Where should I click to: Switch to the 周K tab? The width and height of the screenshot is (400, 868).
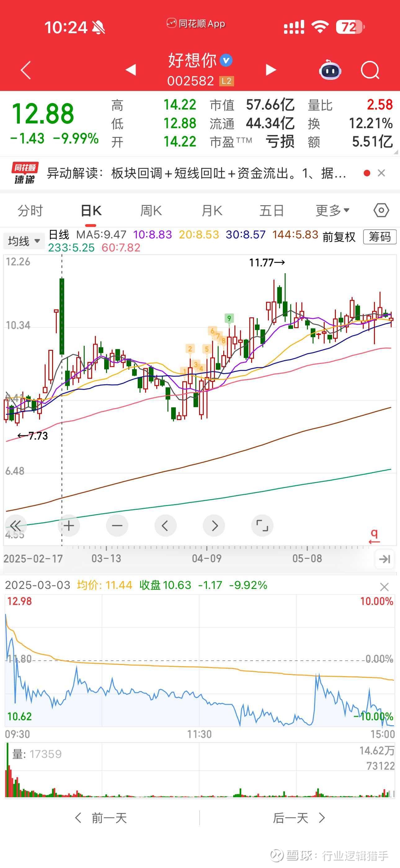[x=151, y=211]
